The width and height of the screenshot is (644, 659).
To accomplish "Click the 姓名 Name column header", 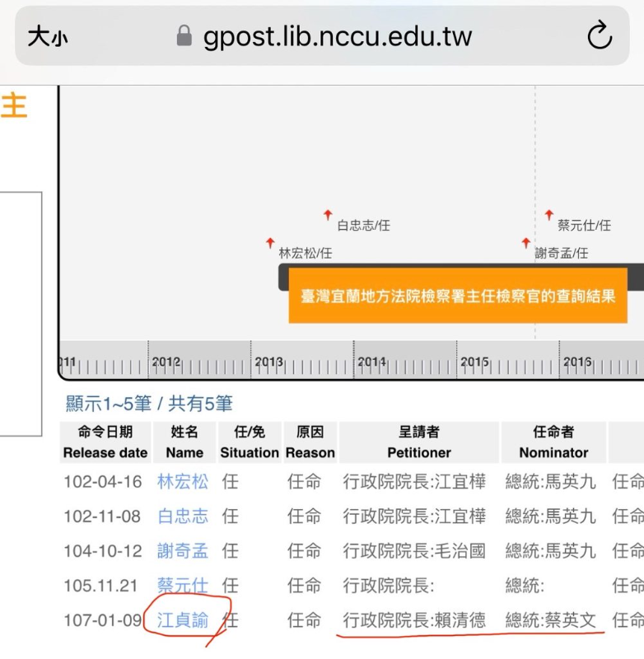I will (x=184, y=442).
